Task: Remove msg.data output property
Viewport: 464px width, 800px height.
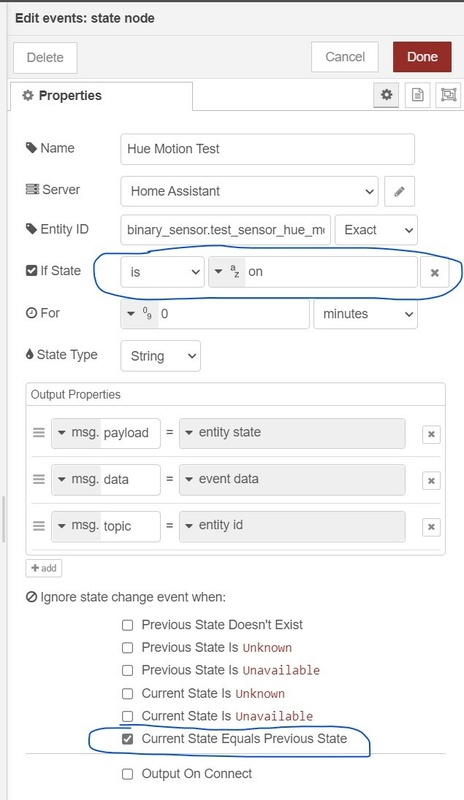Action: click(431, 481)
